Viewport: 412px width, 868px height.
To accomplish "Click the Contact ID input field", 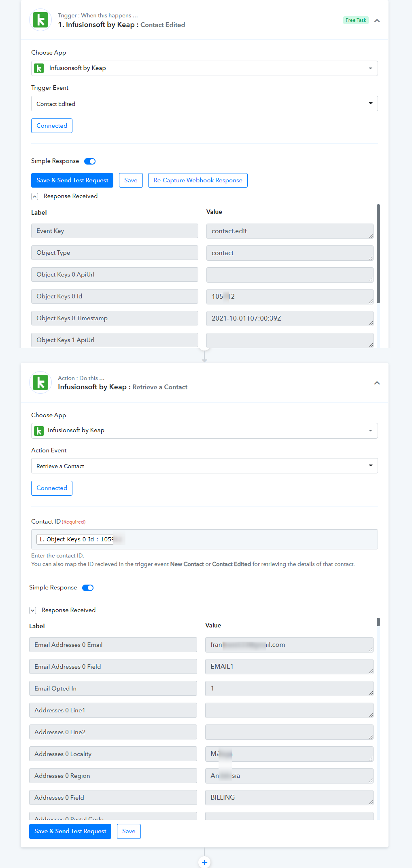I will tap(204, 539).
